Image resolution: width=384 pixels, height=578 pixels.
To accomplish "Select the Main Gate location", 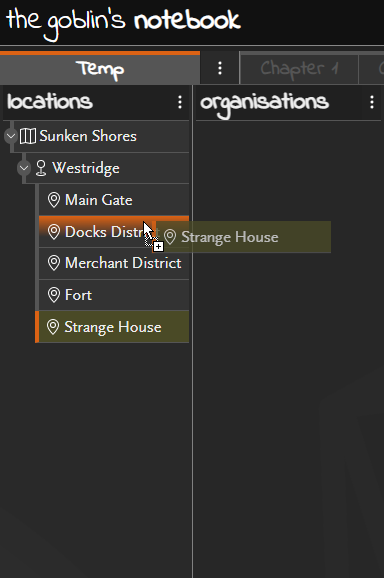I will 114,200.
